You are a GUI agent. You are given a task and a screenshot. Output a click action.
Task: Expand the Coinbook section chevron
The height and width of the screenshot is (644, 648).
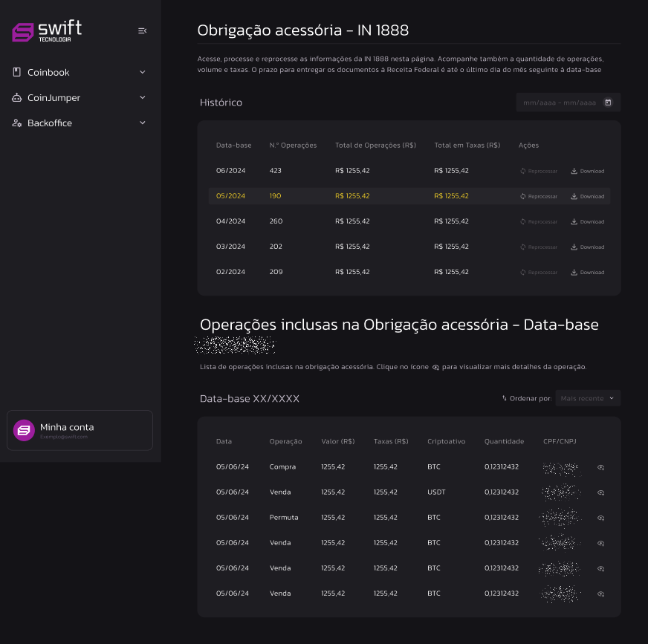(142, 72)
